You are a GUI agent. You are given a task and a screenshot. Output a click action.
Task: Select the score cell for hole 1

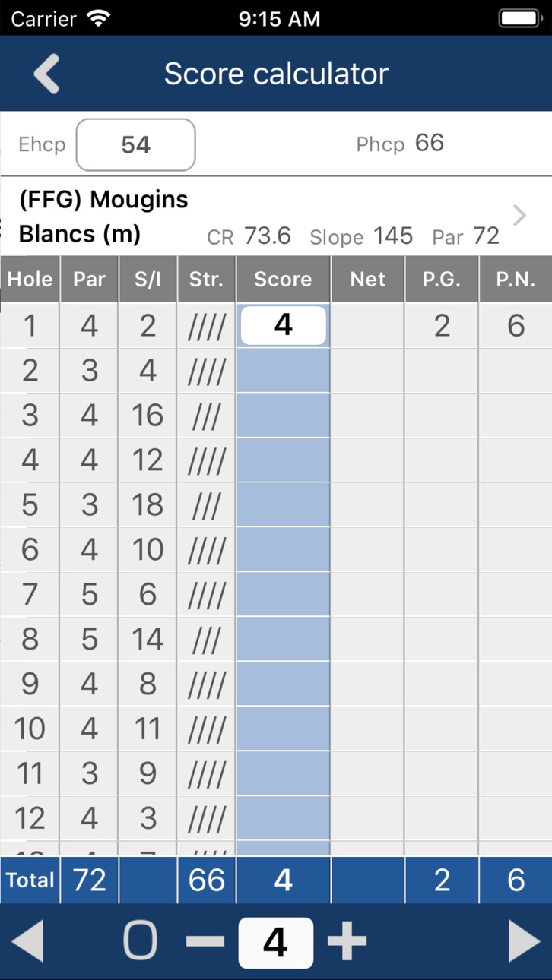[283, 326]
